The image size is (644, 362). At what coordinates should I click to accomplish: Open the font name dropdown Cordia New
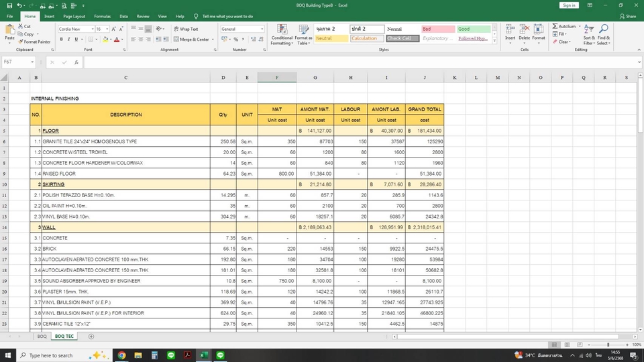(93, 29)
